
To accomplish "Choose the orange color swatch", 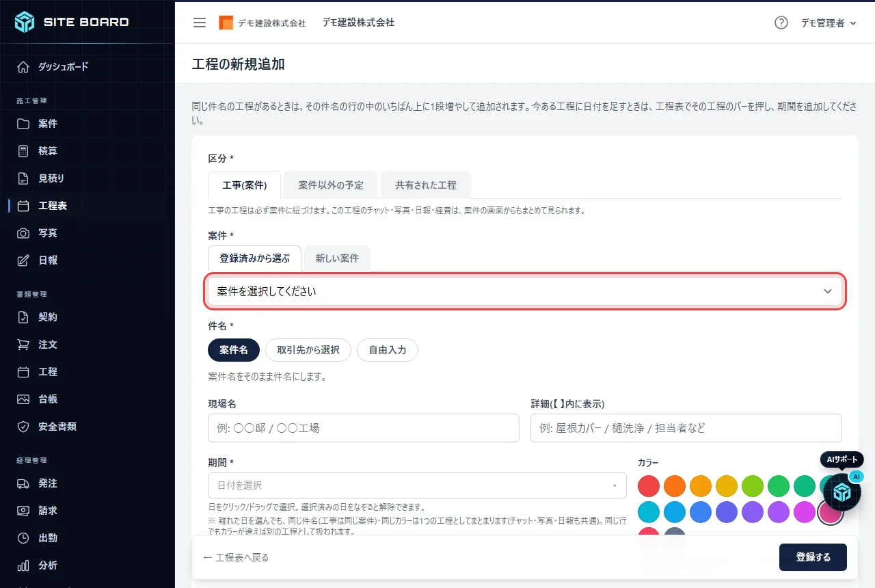I will pos(675,486).
